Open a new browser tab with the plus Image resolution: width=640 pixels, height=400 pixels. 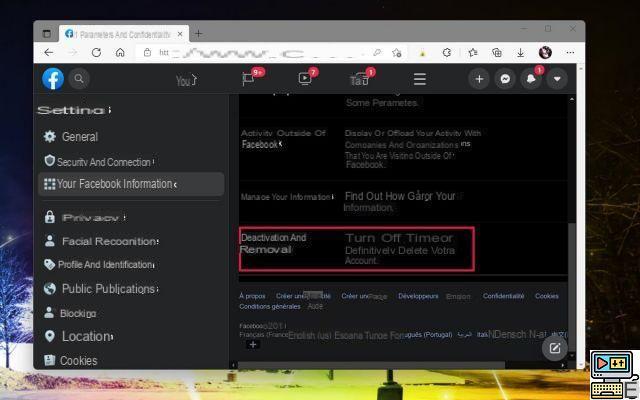[198, 34]
